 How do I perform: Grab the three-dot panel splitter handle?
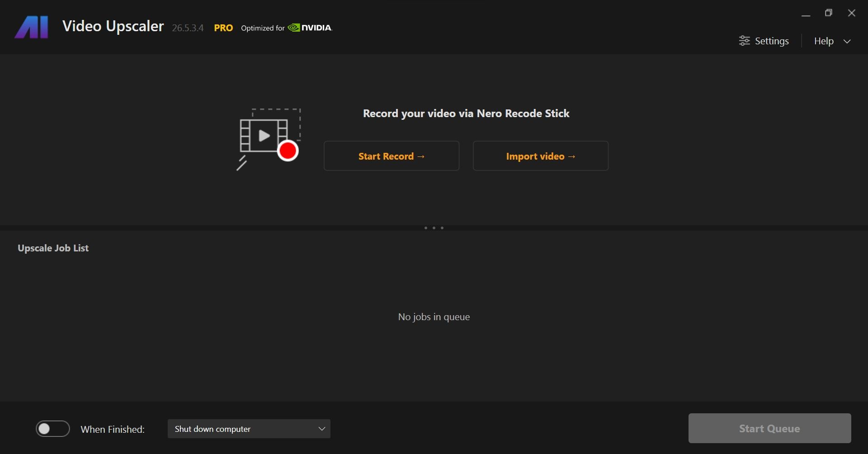[x=434, y=228]
